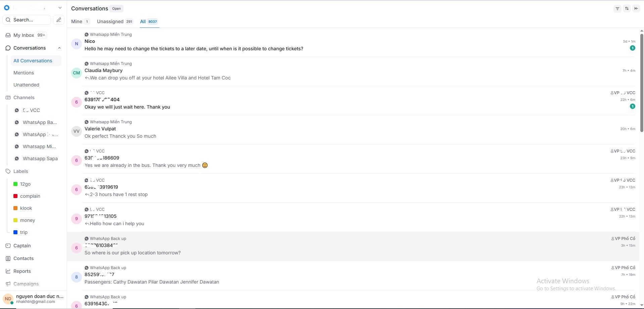Select the red complain label swatch
Image resolution: width=644 pixels, height=309 pixels.
[15, 196]
